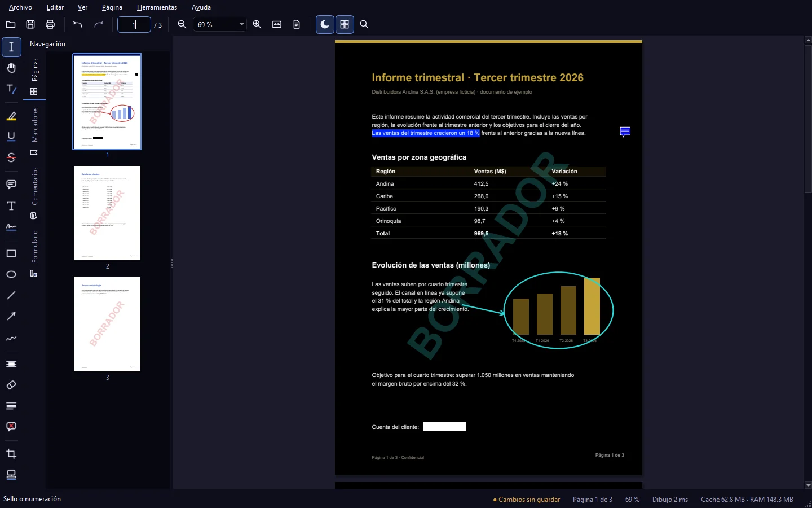Click the scrollbar down arrow
The width and height of the screenshot is (812, 508).
(807, 485)
